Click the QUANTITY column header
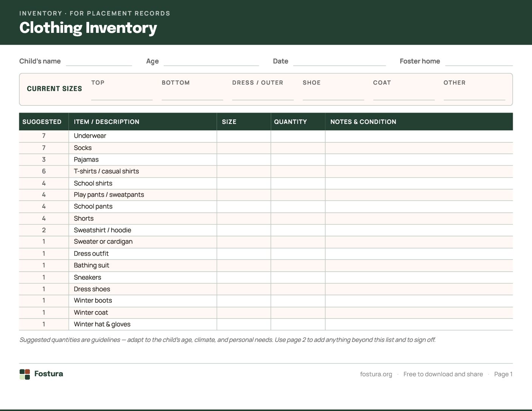This screenshot has height=411, width=532. tap(290, 122)
